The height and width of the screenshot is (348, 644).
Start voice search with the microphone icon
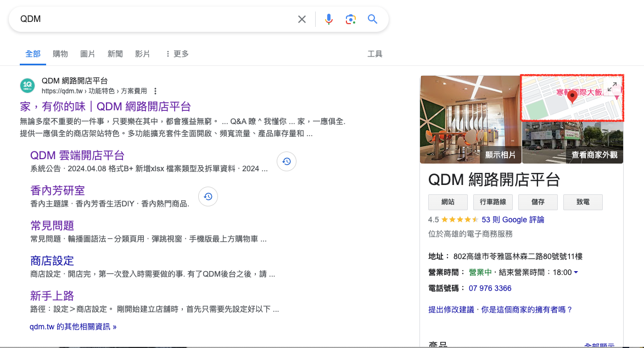click(328, 19)
